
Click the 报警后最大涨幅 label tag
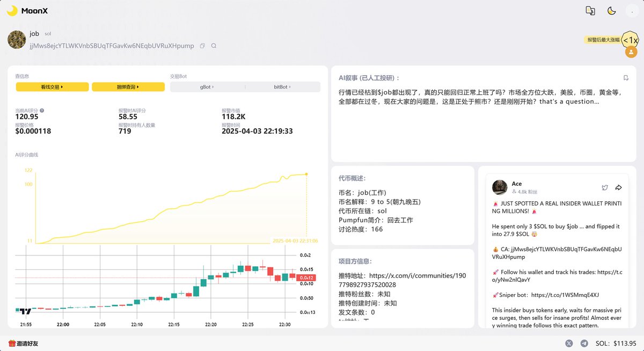click(x=603, y=40)
